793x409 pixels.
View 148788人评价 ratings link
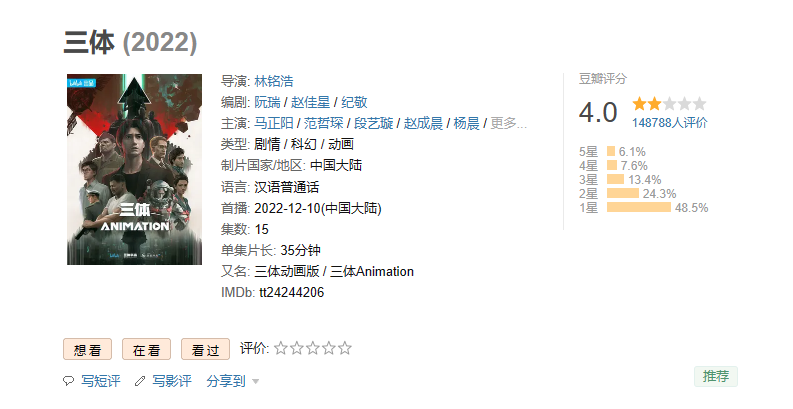[670, 123]
